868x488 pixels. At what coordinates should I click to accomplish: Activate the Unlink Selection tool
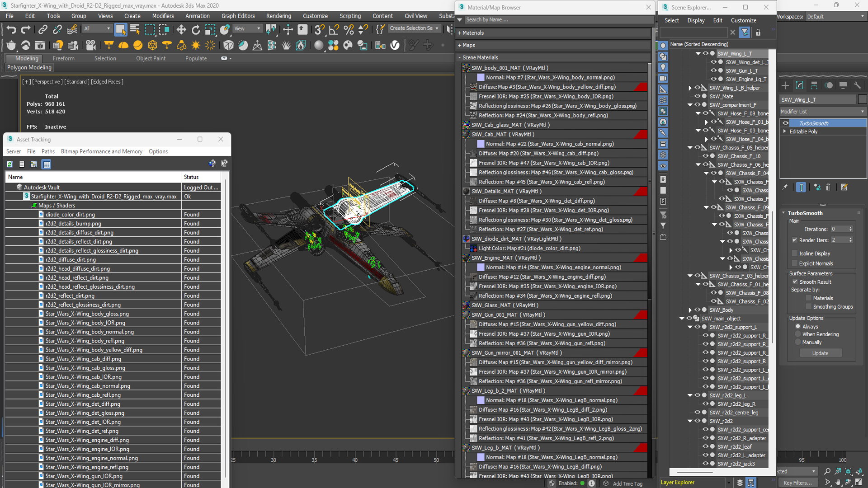point(57,30)
